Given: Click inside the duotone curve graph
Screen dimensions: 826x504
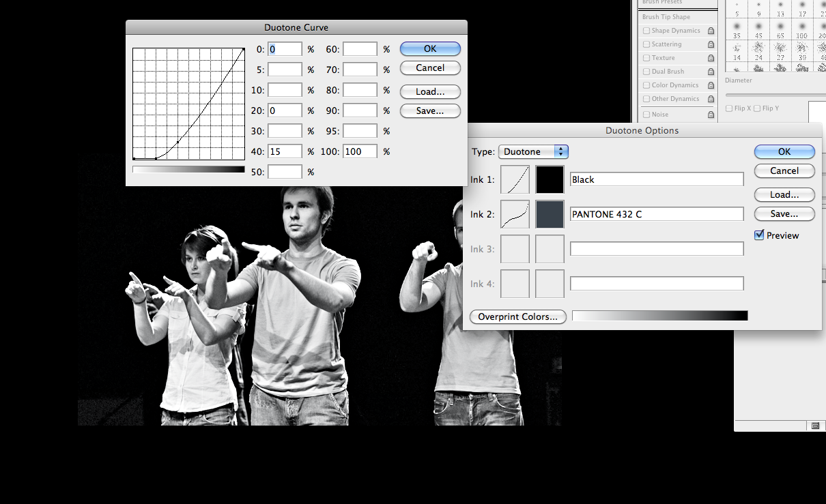Looking at the screenshot, I should pos(188,104).
